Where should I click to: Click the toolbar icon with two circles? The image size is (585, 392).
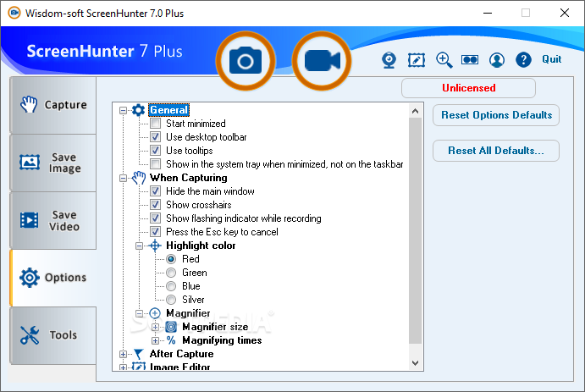[470, 59]
